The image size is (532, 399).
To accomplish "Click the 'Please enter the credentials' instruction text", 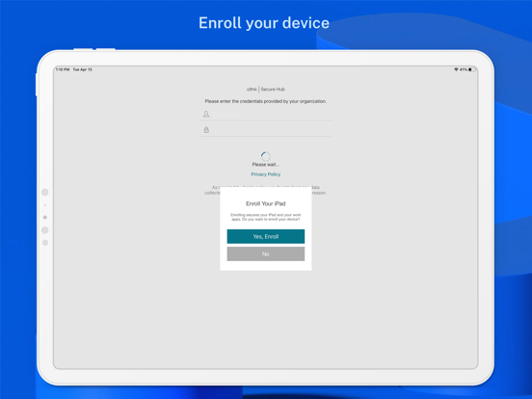I will pos(266,101).
